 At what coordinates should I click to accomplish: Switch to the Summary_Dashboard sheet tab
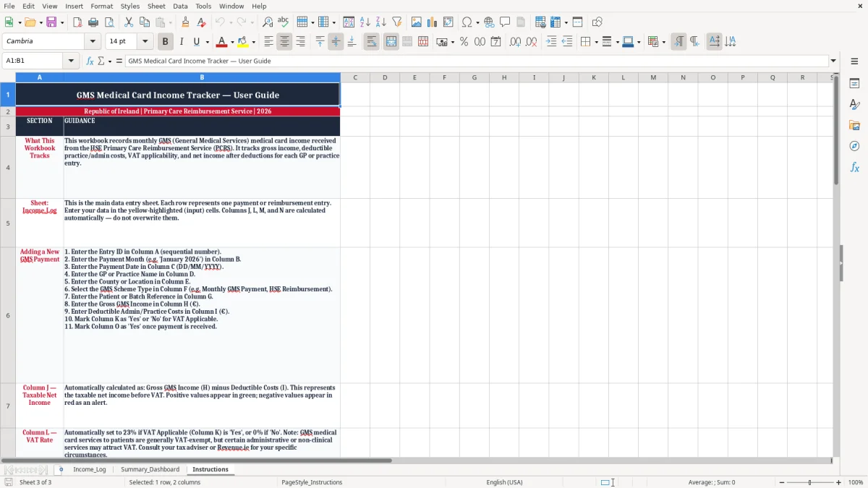pos(150,469)
